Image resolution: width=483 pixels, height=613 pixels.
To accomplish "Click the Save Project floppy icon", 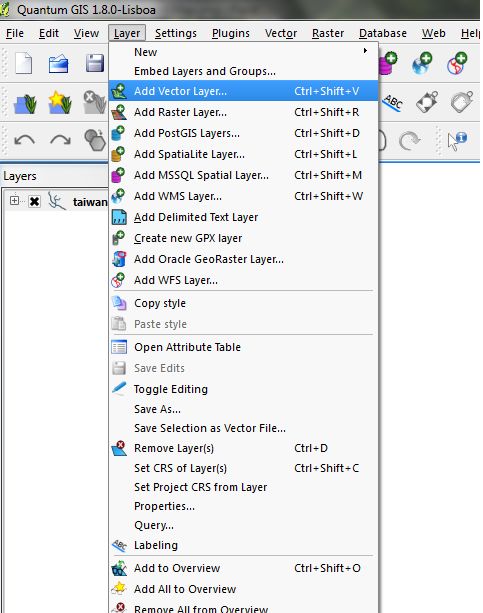I will point(94,63).
